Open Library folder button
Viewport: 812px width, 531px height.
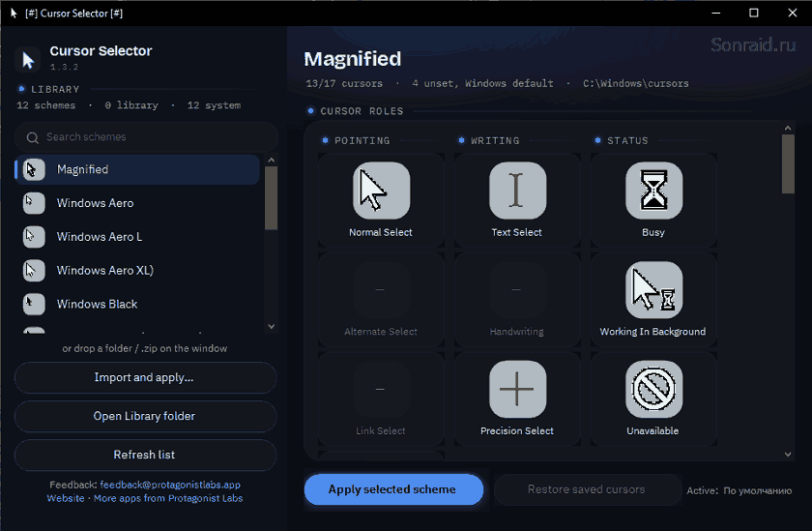[x=146, y=416]
